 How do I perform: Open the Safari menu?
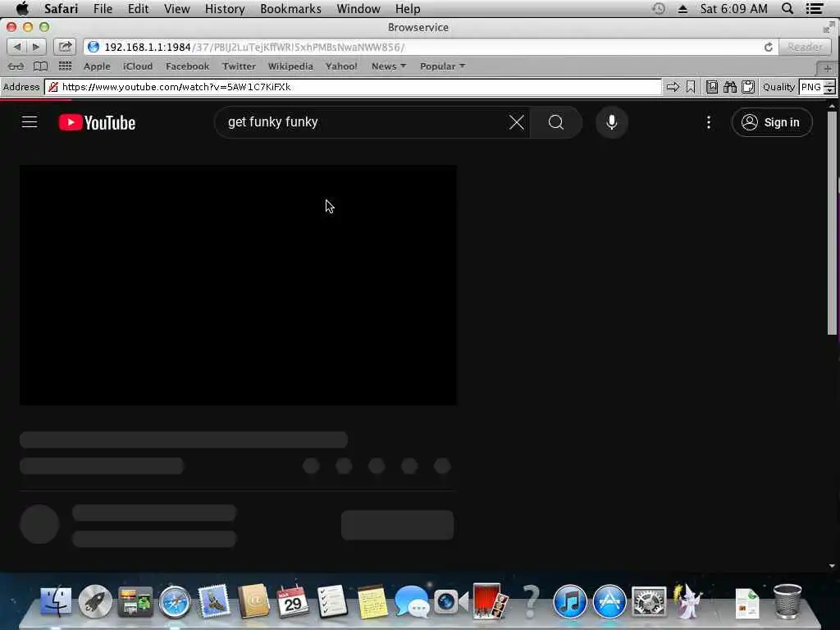[61, 8]
